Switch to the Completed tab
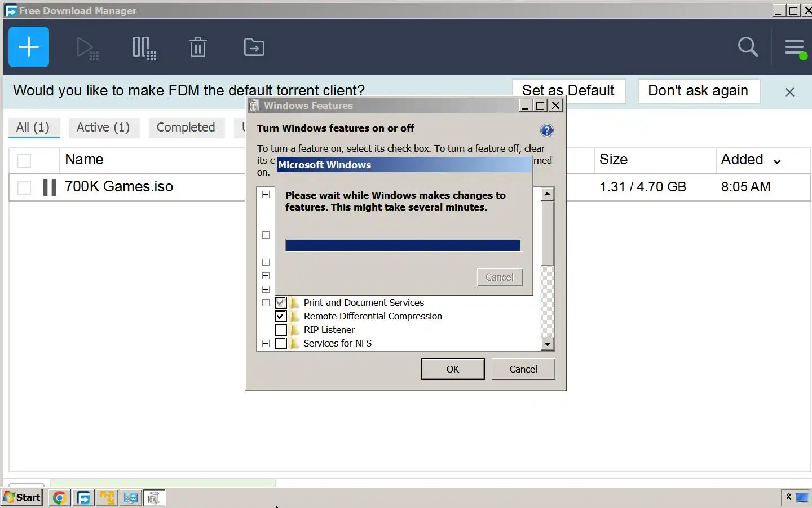This screenshot has height=508, width=812. point(186,128)
